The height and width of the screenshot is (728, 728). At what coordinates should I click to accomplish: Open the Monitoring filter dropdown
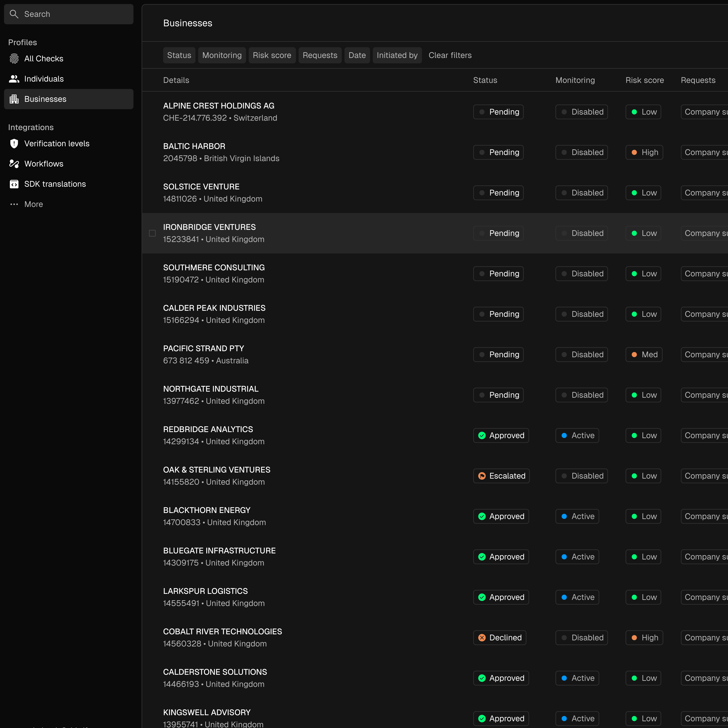pos(222,55)
